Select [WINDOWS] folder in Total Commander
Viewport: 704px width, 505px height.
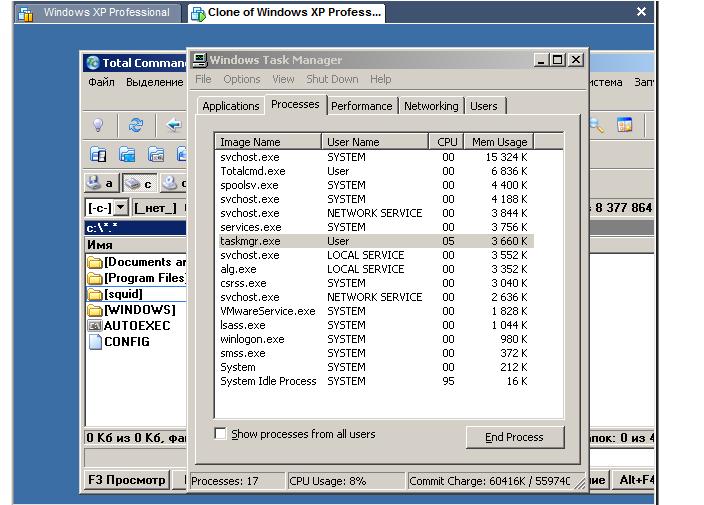click(136, 310)
